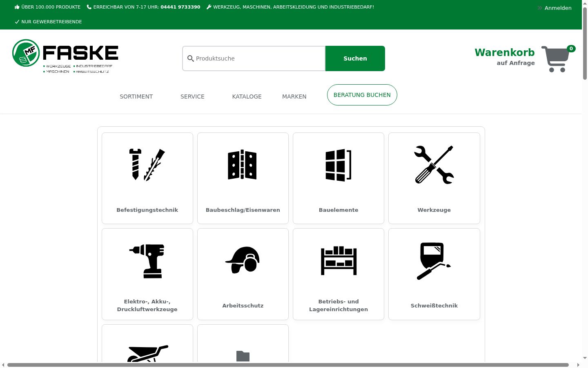The image size is (588, 368).
Task: Open the Baubeschlag/Eisenwaren category label
Action: [243, 210]
